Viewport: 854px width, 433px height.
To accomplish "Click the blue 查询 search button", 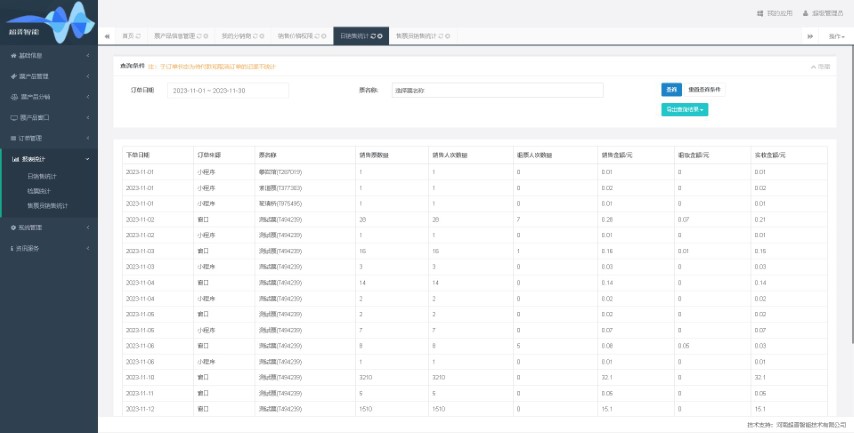I will [672, 90].
